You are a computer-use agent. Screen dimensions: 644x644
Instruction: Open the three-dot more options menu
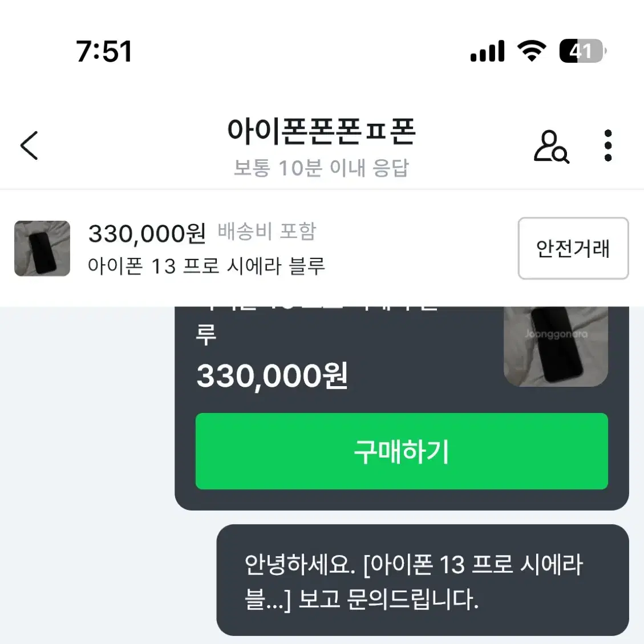608,145
